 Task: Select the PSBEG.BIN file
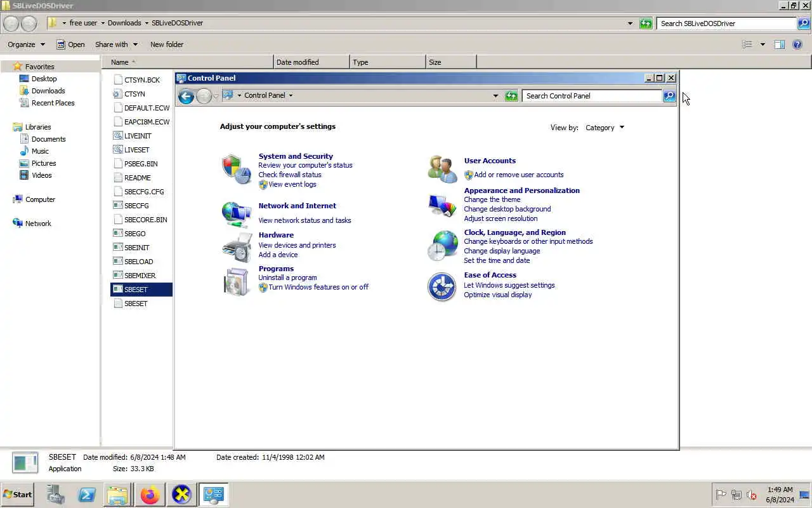[x=141, y=164]
